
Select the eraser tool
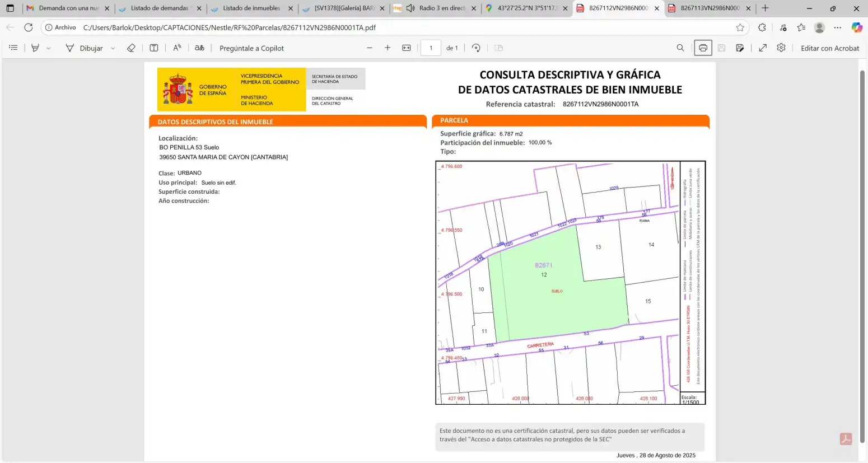131,48
